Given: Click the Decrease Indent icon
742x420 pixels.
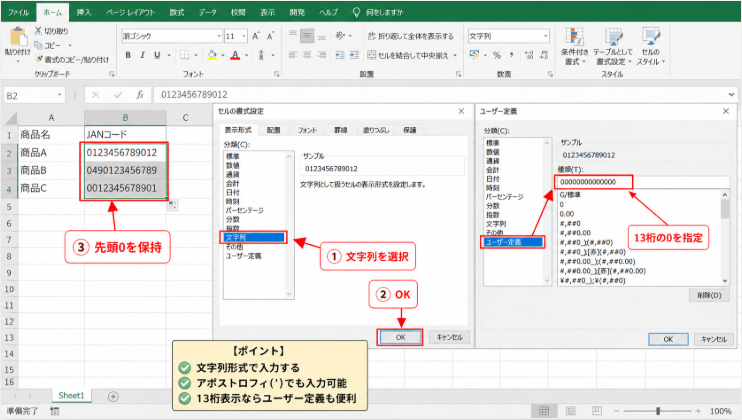Looking at the screenshot, I should (340, 55).
